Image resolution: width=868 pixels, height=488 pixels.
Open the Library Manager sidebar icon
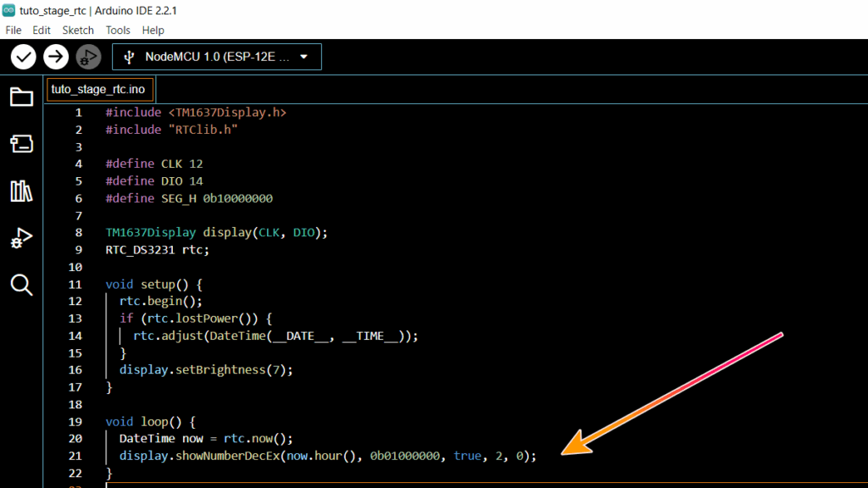(x=21, y=191)
